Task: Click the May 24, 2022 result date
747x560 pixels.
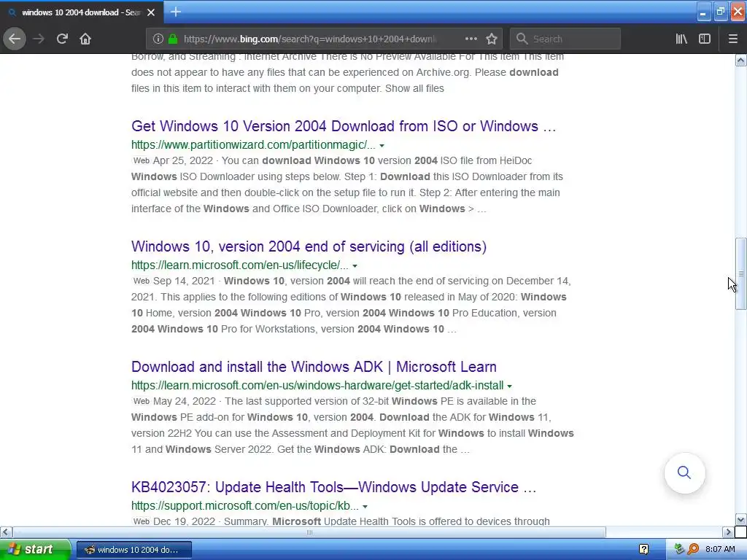Action: [185, 402]
